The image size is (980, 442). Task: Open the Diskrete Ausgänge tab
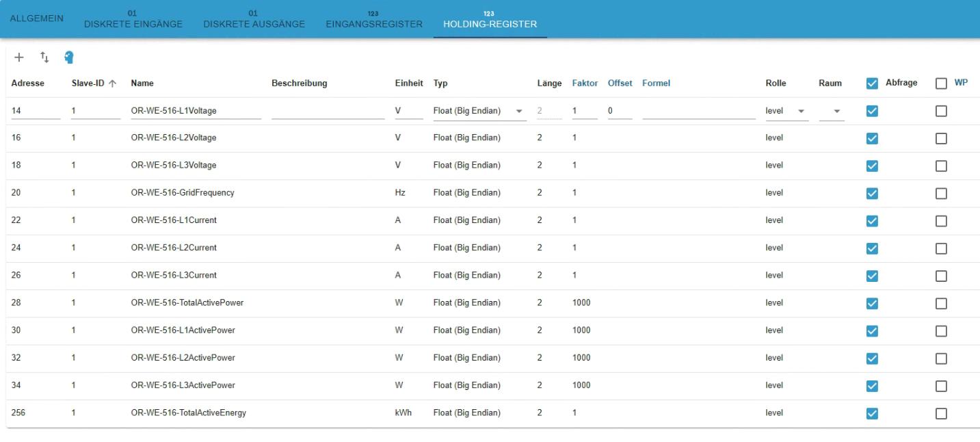coord(254,20)
